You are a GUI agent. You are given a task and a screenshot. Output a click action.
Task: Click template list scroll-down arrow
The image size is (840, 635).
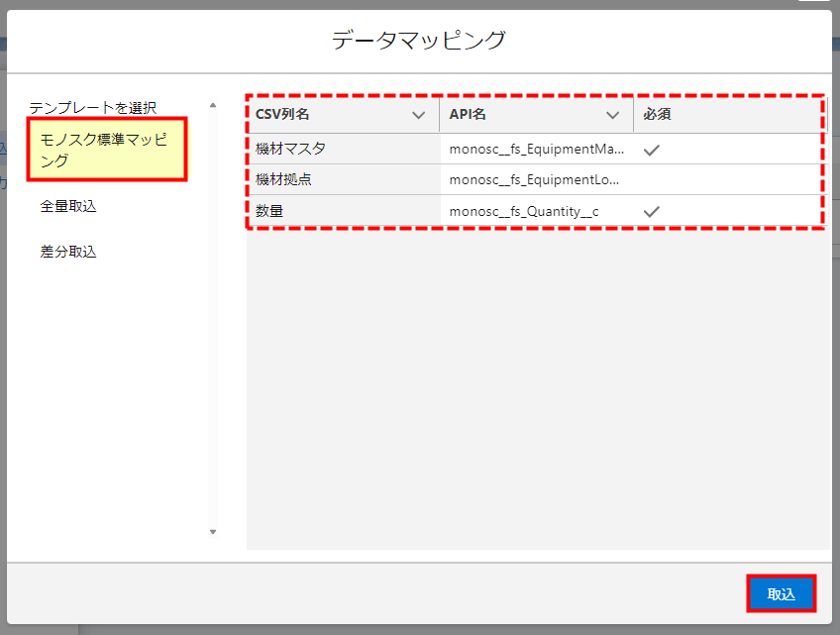click(x=212, y=532)
